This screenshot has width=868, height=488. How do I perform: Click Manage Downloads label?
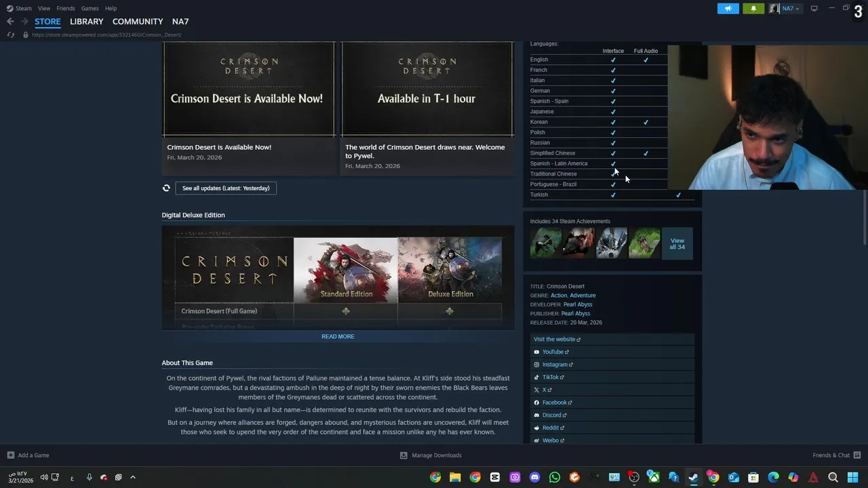(x=437, y=455)
